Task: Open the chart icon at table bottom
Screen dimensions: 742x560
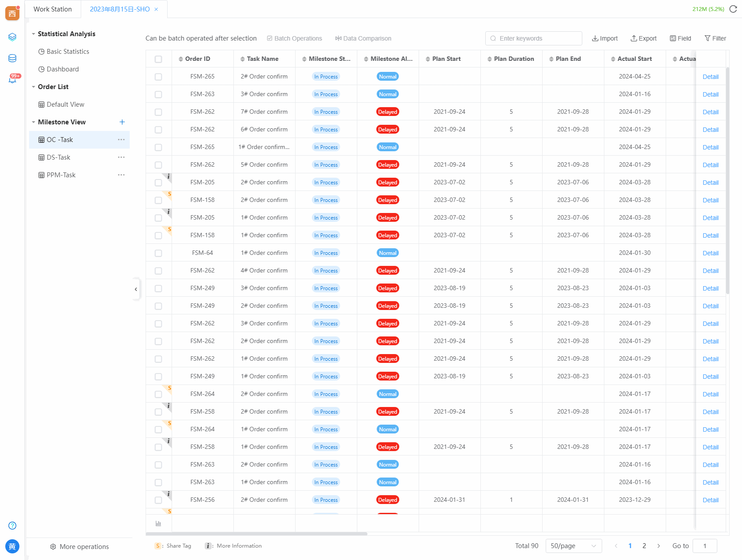Action: [x=158, y=523]
